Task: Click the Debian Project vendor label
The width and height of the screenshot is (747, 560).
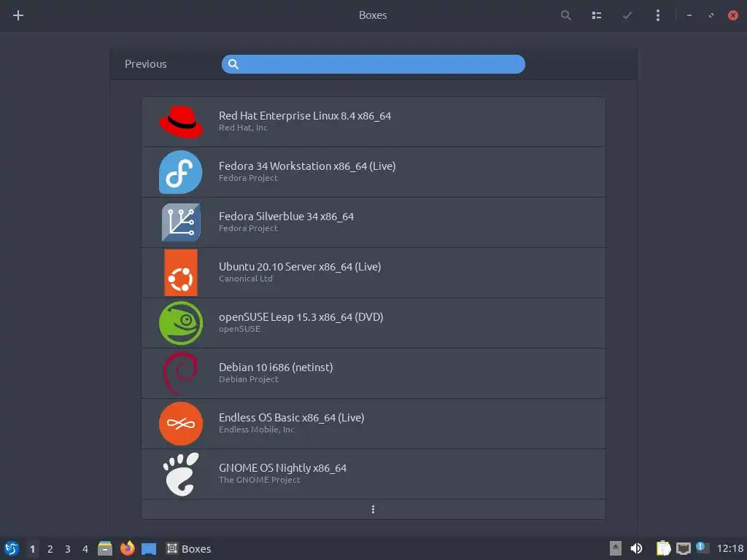Action: tap(249, 379)
